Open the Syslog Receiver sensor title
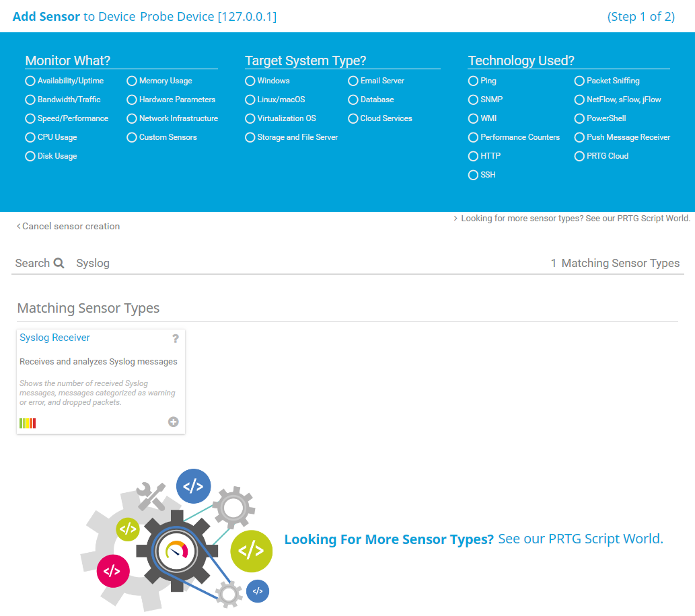Screen dimensions: 695x616 [x=54, y=338]
